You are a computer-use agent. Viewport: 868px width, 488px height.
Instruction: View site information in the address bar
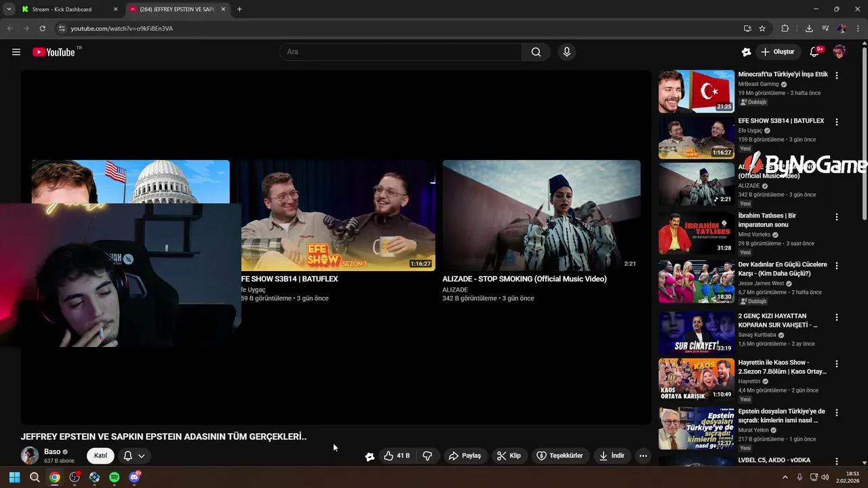click(61, 28)
